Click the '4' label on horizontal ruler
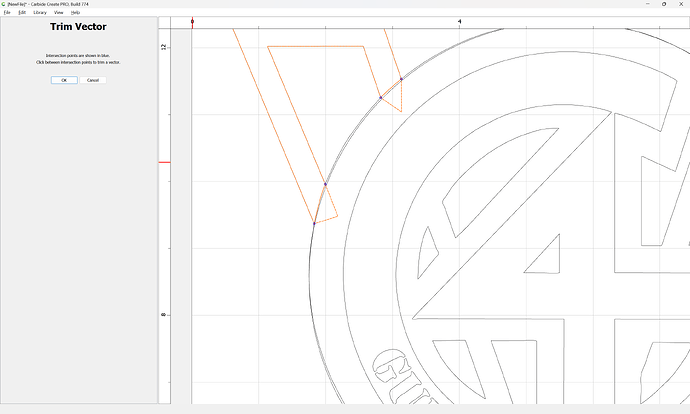Screen dimensions: 690x414 tap(459, 21)
